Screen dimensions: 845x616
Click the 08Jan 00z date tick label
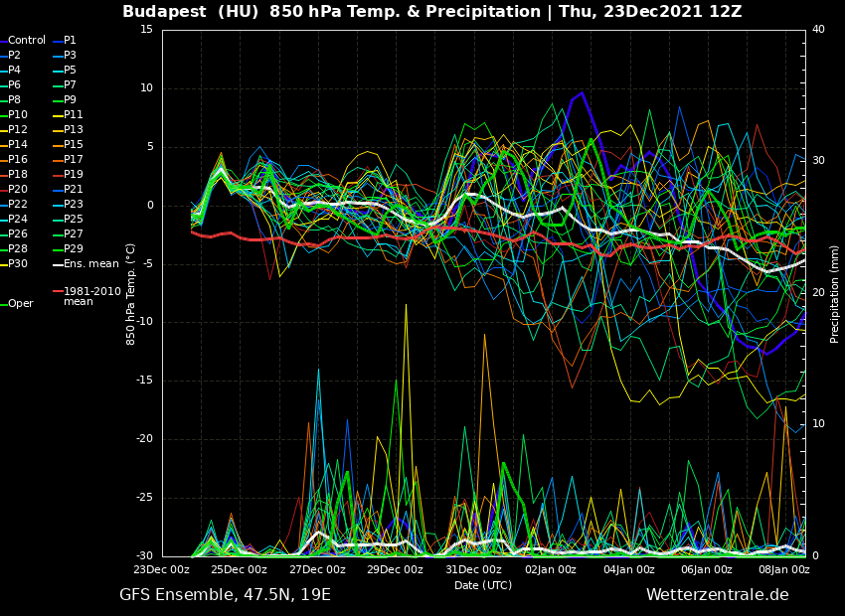coord(784,570)
